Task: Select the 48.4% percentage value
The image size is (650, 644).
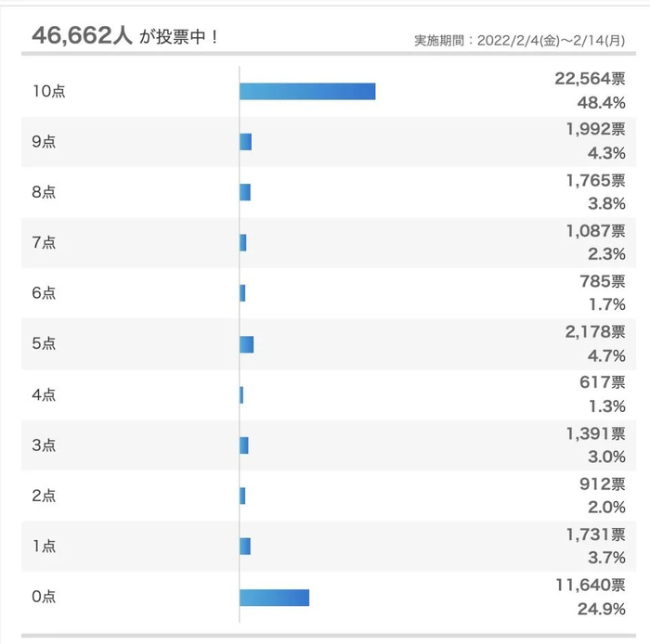Action: tap(602, 104)
